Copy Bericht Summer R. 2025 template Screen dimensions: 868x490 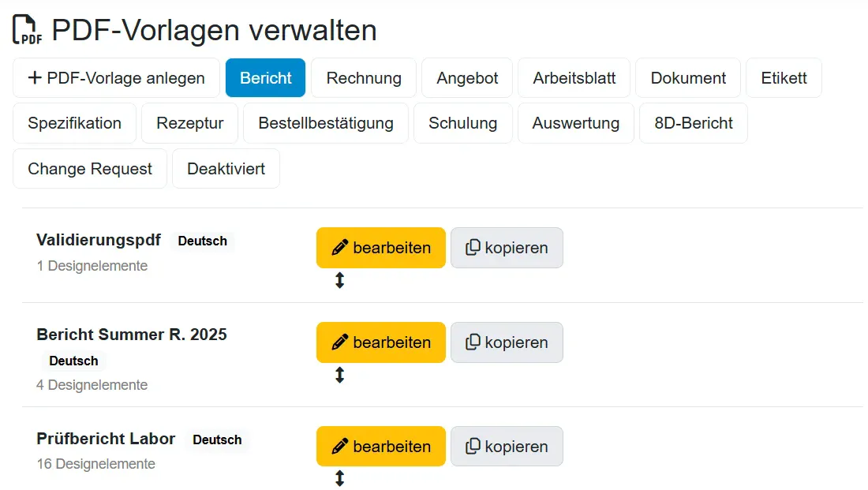[507, 342]
